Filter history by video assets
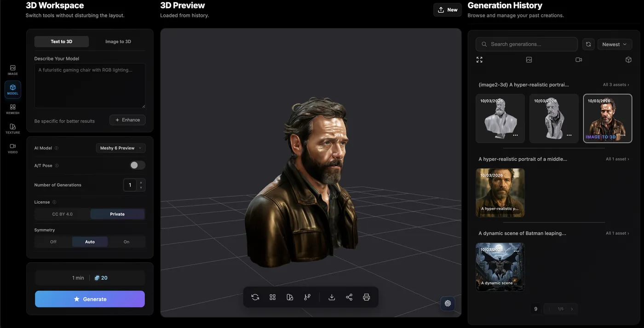Viewport: 644px width, 328px height. click(x=579, y=60)
